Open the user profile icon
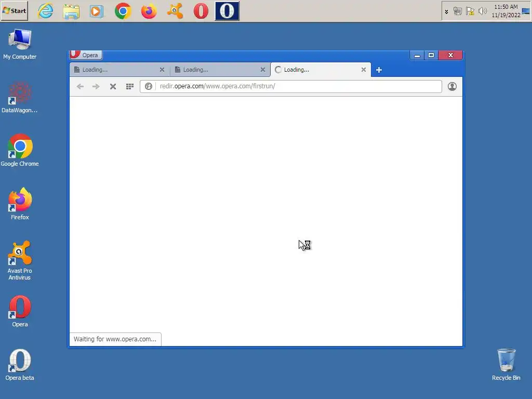532x399 pixels. [x=452, y=87]
